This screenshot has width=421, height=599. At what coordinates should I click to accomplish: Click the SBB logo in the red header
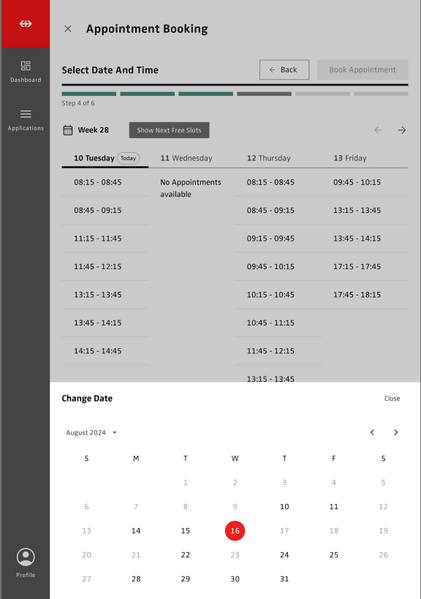click(x=26, y=24)
